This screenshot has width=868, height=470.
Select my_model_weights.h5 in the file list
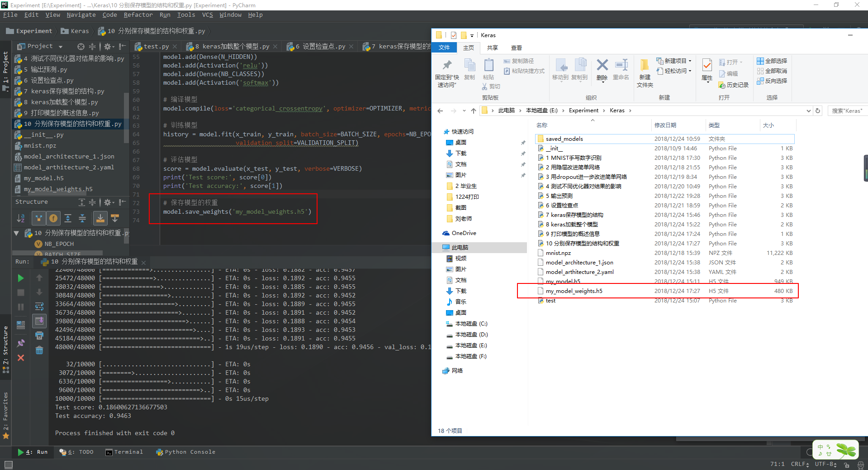[573, 291]
